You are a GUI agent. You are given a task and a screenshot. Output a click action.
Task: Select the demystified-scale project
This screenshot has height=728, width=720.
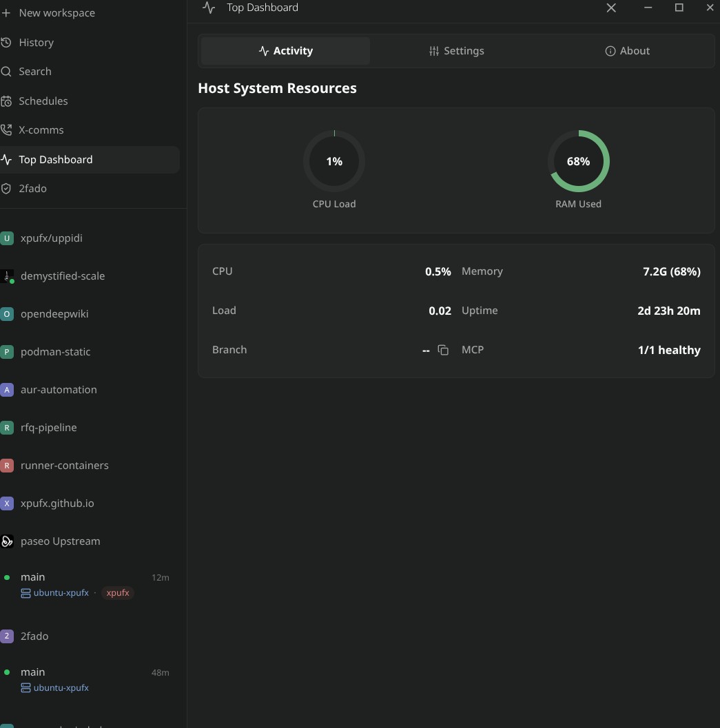[x=63, y=276]
